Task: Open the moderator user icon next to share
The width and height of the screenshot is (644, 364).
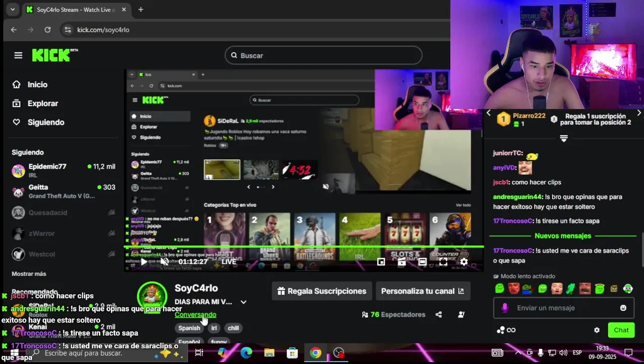Action: (x=461, y=314)
